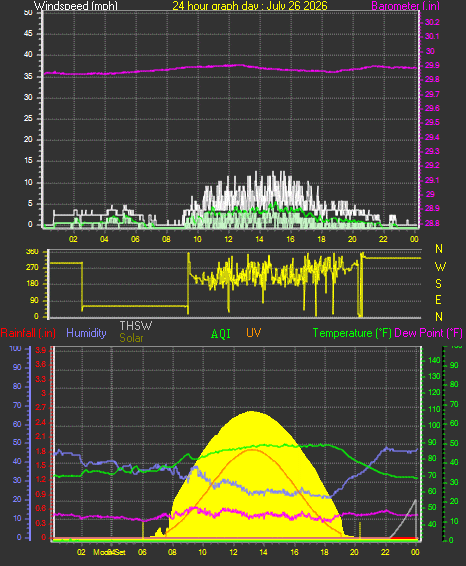Click the S compass direction label
Screen dimensions: 466x566
439,284
